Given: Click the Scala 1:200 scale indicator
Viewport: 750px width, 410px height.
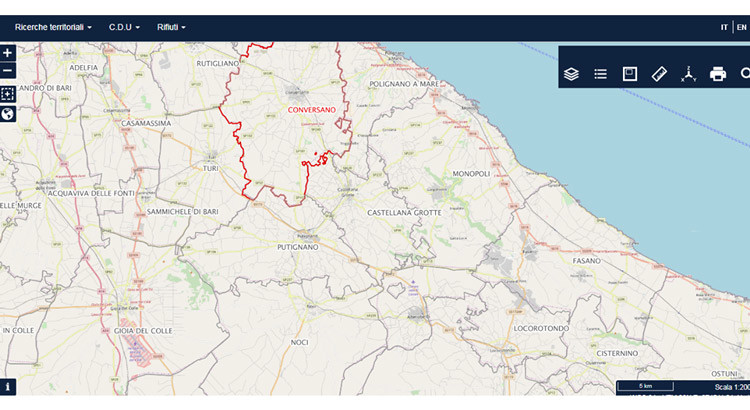Looking at the screenshot, I should [730, 387].
